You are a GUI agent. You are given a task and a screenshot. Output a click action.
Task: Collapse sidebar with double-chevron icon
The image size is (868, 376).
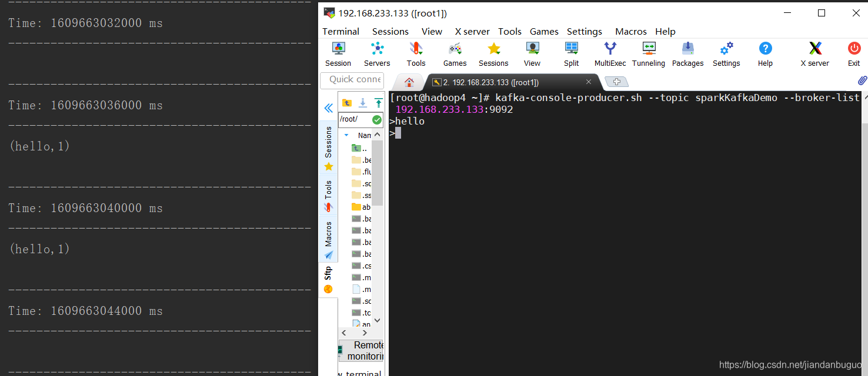[329, 108]
